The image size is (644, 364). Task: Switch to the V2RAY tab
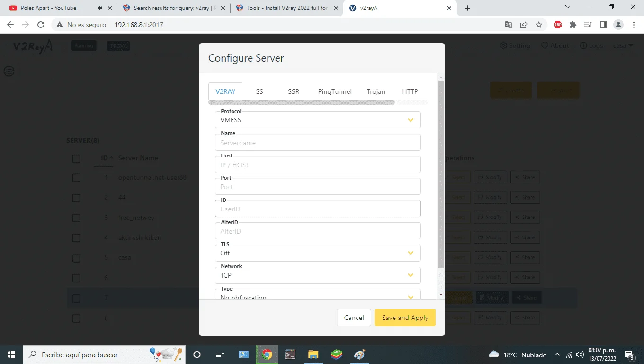(225, 91)
